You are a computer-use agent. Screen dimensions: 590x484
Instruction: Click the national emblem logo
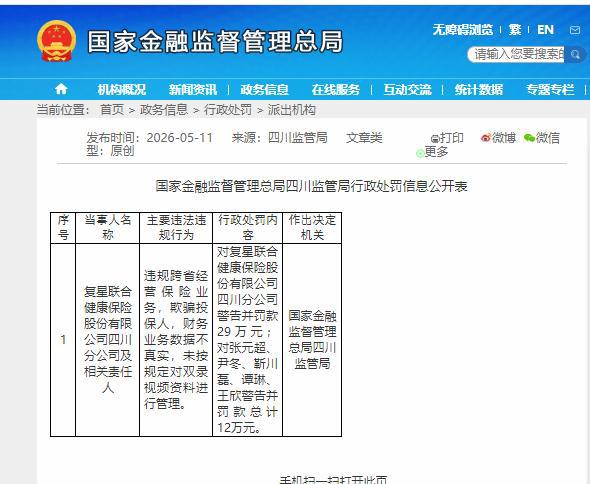pyautogui.click(x=56, y=41)
